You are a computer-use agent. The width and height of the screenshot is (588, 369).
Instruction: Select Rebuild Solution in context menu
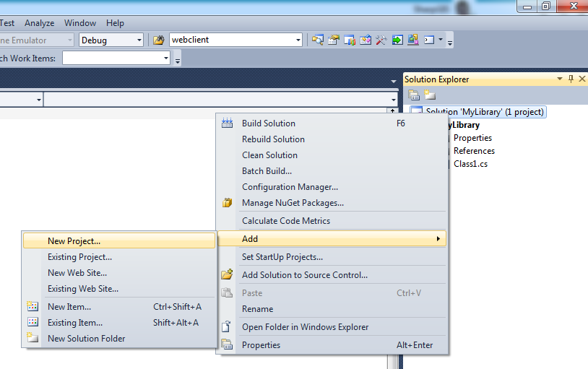click(x=332, y=139)
